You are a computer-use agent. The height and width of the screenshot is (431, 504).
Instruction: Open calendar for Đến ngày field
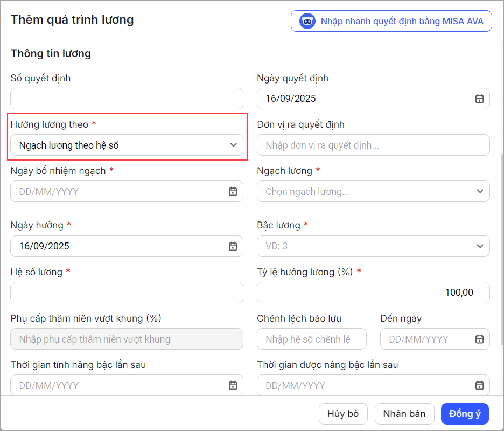[x=479, y=339]
